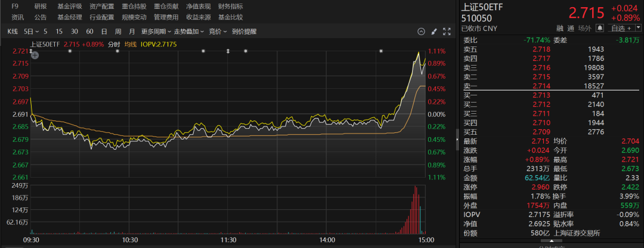Click the 溢折率 value -0.09%
The image size is (644, 248).
coord(629,215)
